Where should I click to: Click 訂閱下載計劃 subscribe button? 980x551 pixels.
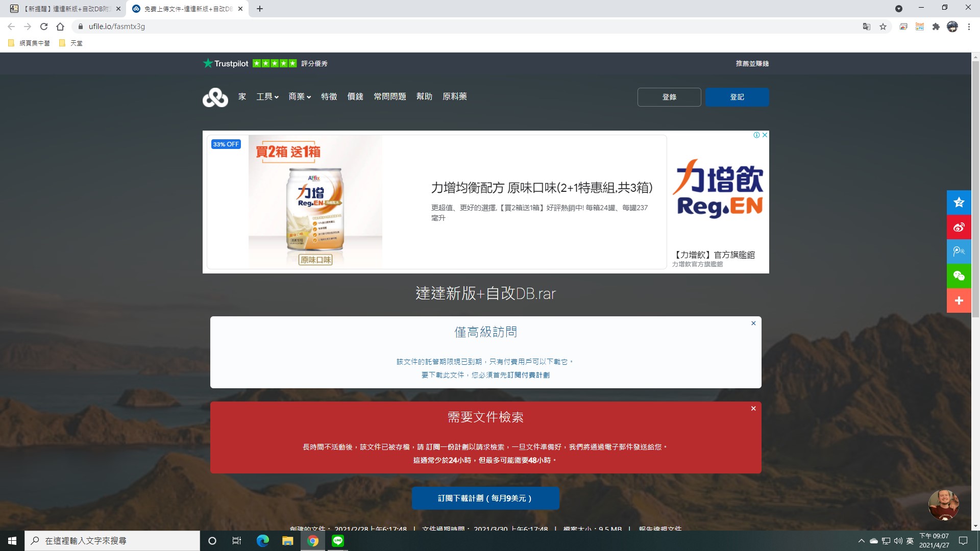485,498
